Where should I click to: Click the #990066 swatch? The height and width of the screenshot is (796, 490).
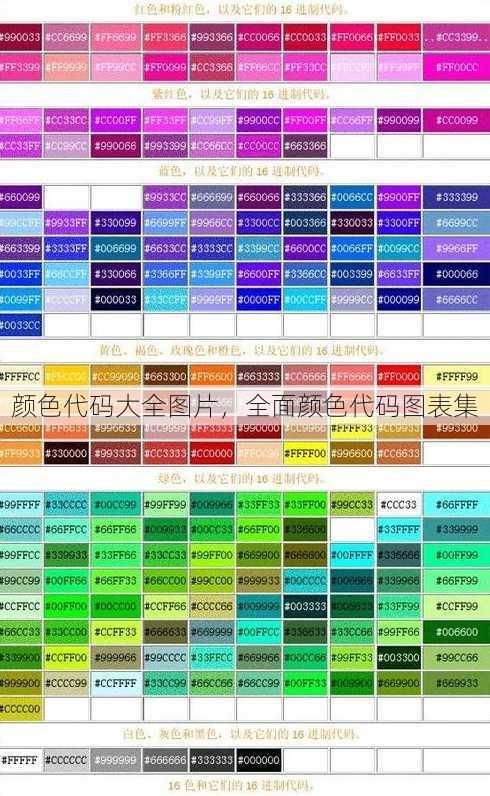pyautogui.click(x=116, y=146)
